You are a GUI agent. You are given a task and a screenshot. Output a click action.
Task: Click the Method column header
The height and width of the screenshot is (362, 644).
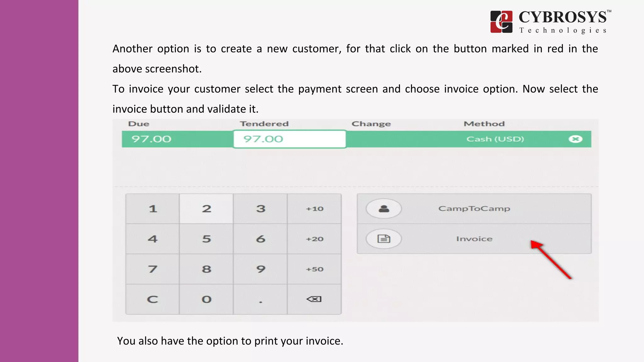click(x=484, y=124)
